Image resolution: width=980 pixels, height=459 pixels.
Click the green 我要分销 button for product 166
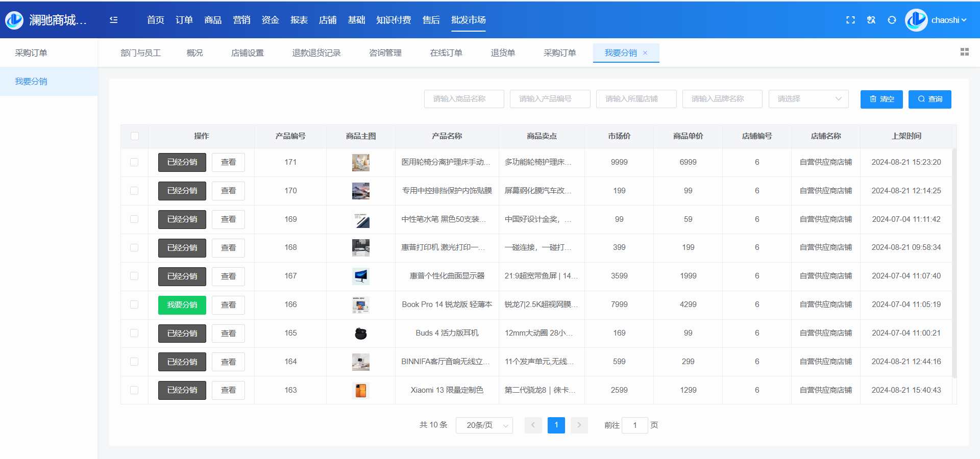(x=182, y=305)
